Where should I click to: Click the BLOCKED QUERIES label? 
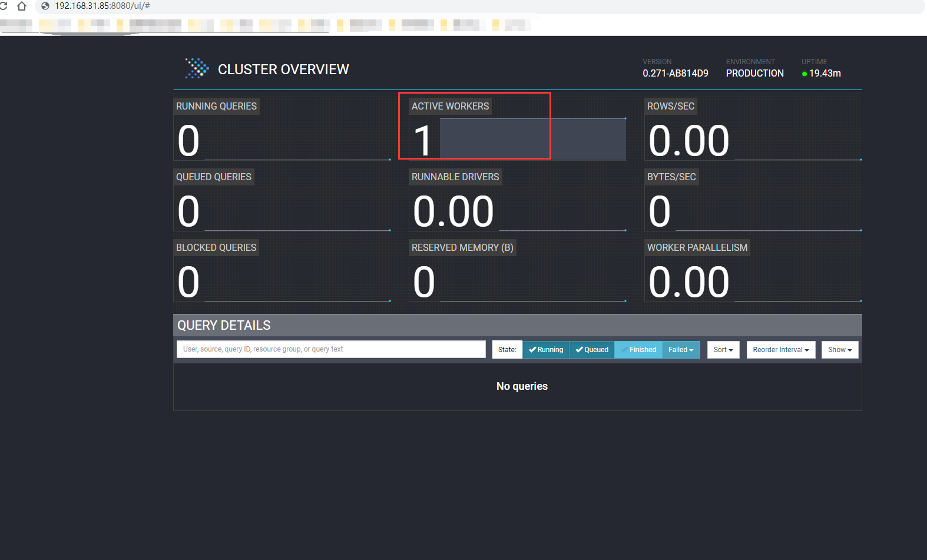(x=216, y=248)
